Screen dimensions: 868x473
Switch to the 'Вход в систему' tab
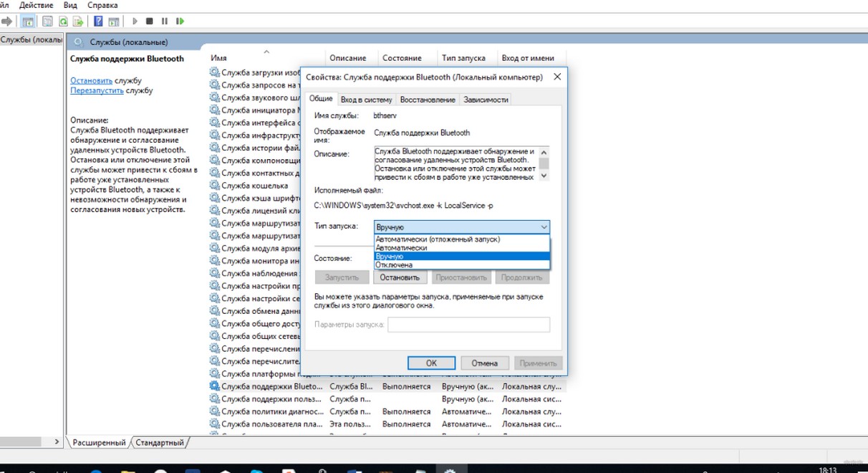point(366,100)
